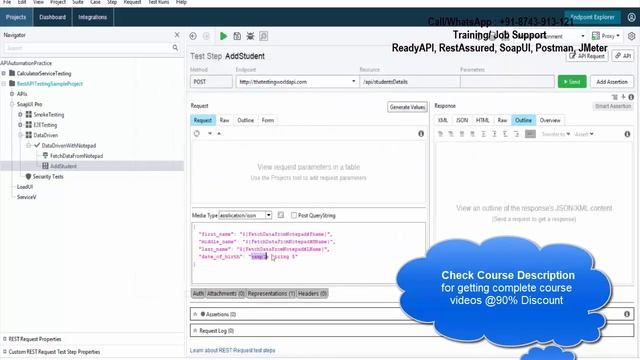Expand the CalculatorServiceTesting project node
Image resolution: width=640 pixels, height=360 pixels.
pyautogui.click(x=4, y=73)
